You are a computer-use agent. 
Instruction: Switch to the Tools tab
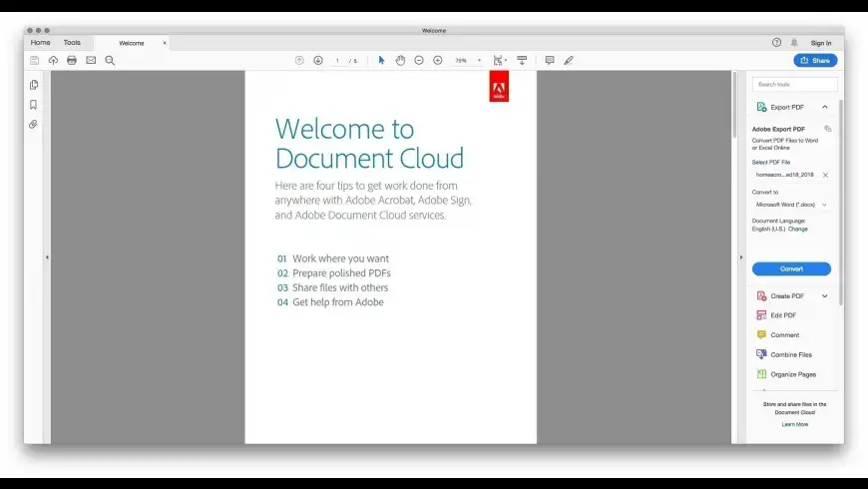[x=72, y=43]
